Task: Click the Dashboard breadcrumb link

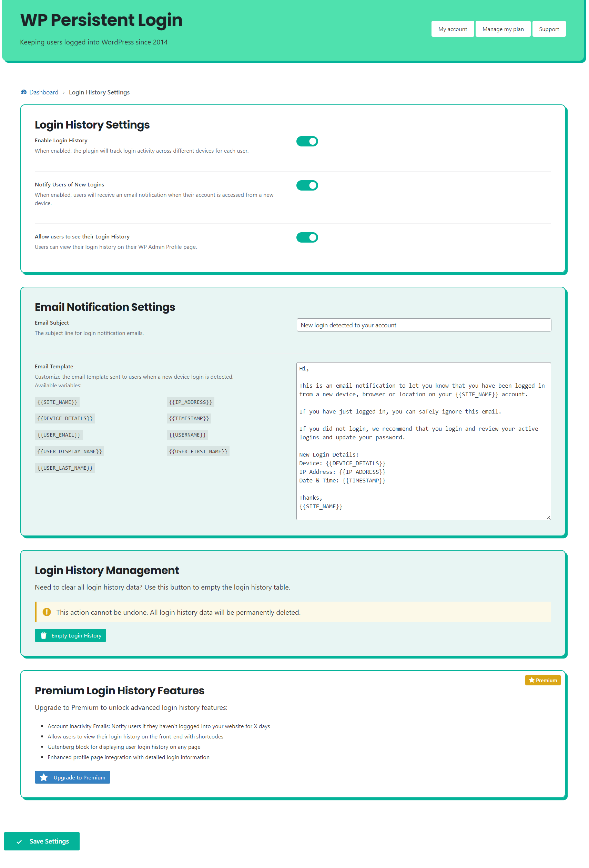Action: [x=44, y=92]
